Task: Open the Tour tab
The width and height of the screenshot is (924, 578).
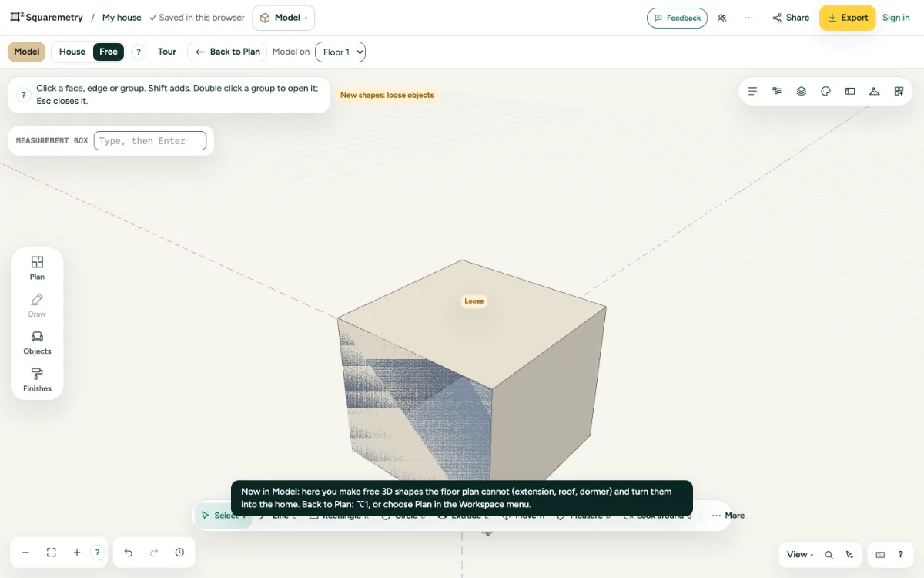Action: coord(167,52)
